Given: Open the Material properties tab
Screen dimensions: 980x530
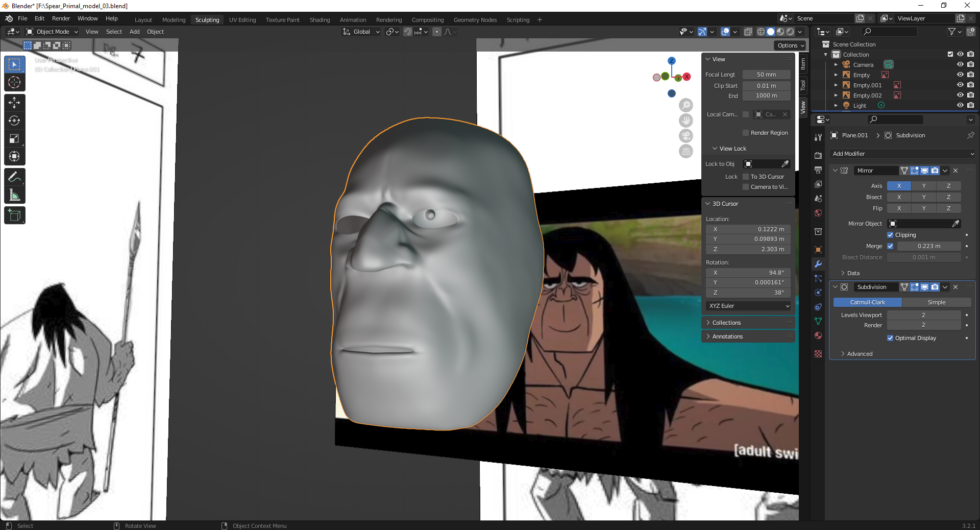Looking at the screenshot, I should point(818,335).
